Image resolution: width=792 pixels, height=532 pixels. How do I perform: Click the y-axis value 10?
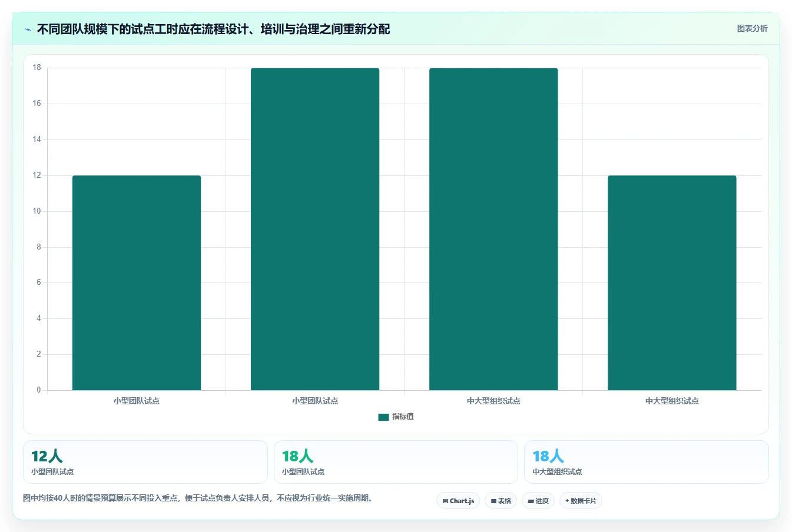pyautogui.click(x=37, y=211)
